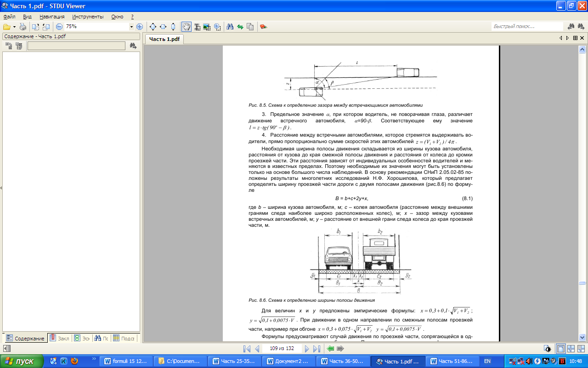Switch to formuli 15 12 taskbar window
The image size is (588, 368).
(125, 361)
